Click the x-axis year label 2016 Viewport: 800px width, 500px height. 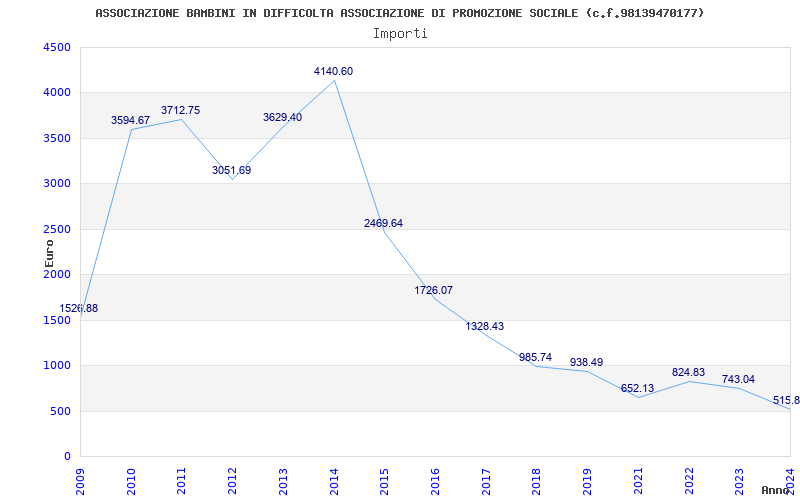click(x=435, y=482)
